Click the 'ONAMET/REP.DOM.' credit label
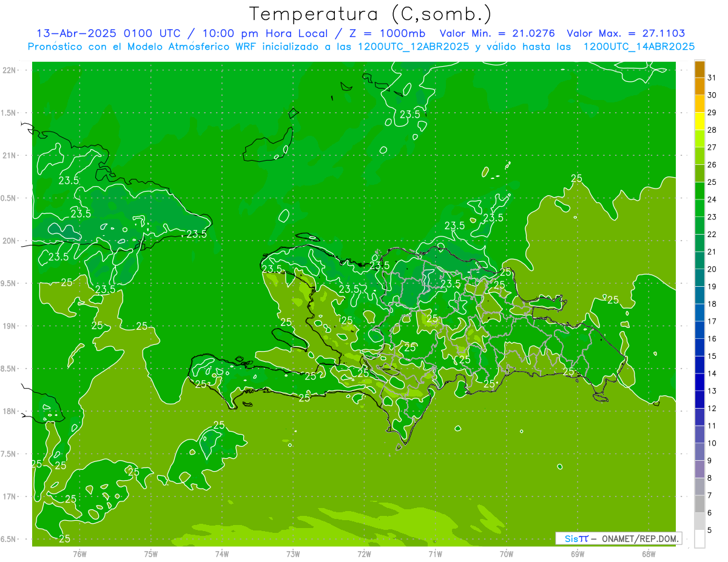 (x=640, y=538)
